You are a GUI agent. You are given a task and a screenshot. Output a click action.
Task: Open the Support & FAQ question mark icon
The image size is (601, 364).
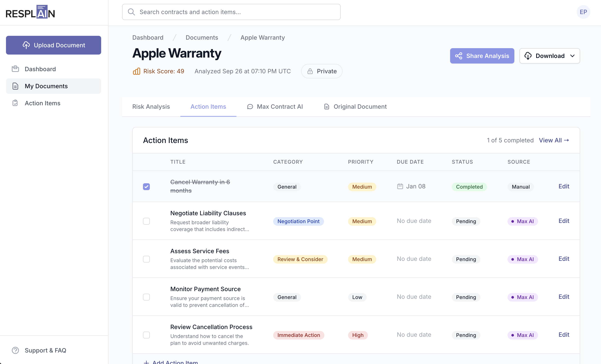(15, 350)
